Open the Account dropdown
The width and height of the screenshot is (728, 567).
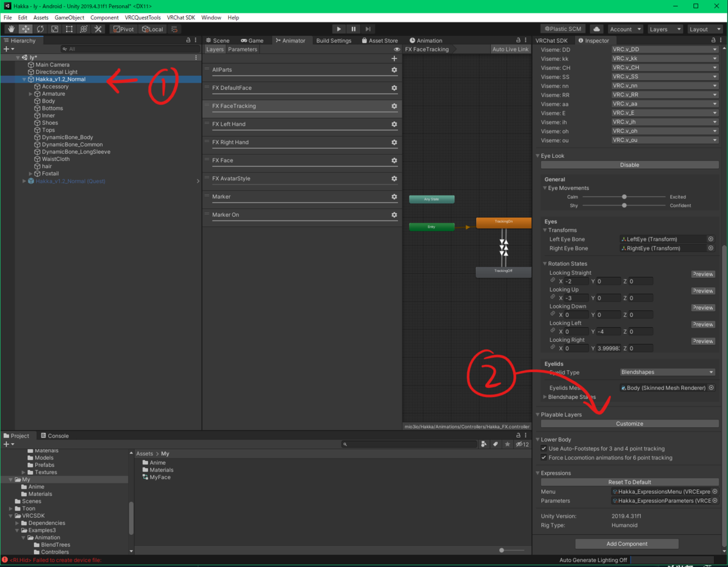click(625, 29)
